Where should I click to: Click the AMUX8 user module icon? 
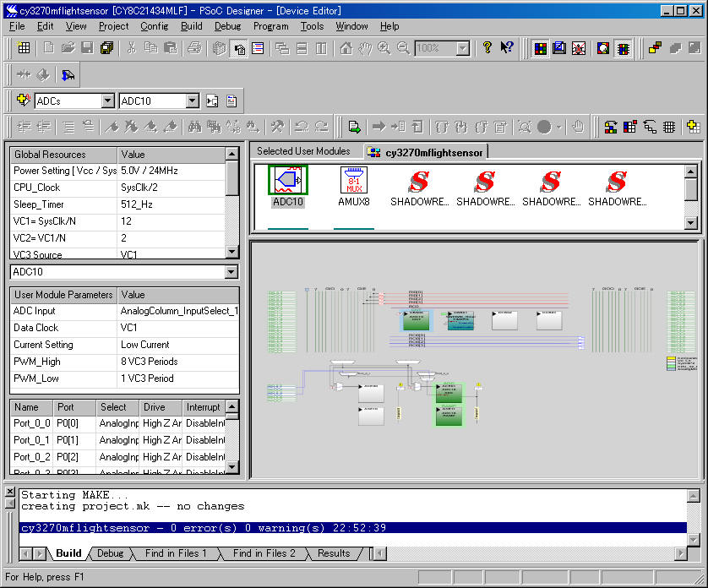353,180
